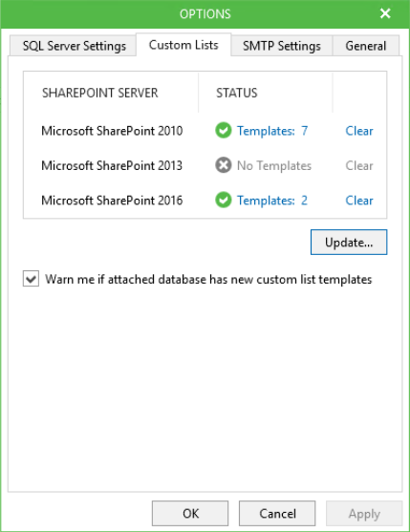Switch to SQL Server Settings tab
This screenshot has width=410, height=532.
[73, 46]
